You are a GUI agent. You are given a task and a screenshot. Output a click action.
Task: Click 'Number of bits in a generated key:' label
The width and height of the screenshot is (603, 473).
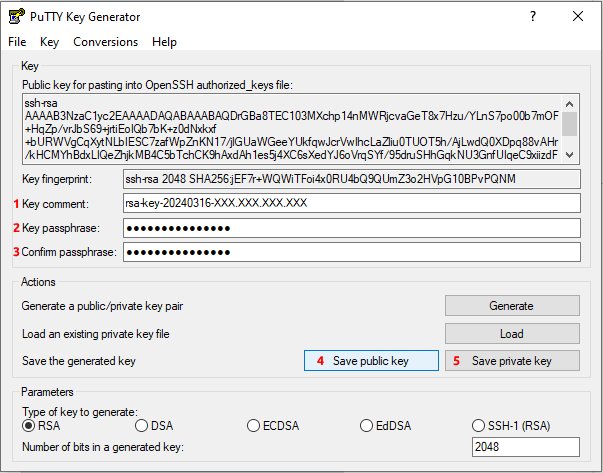point(103,447)
